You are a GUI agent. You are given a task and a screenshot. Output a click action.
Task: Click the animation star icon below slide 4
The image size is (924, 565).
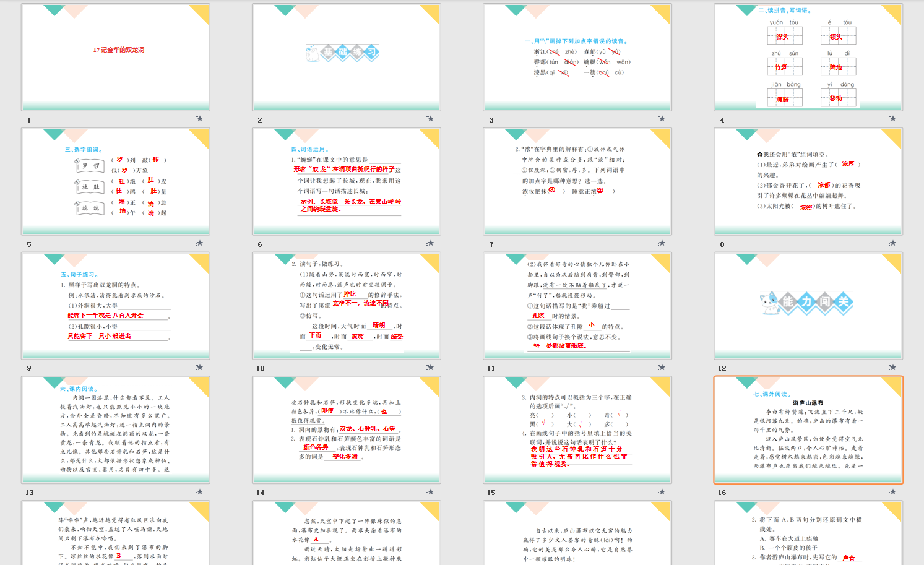[892, 118]
